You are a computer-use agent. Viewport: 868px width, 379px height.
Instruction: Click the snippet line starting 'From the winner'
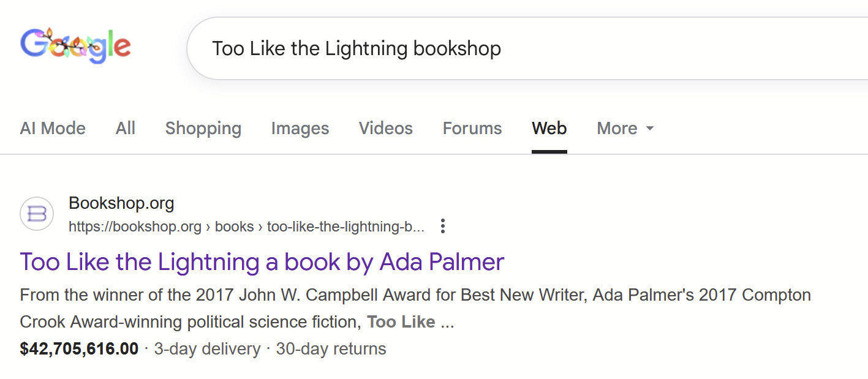point(415,295)
